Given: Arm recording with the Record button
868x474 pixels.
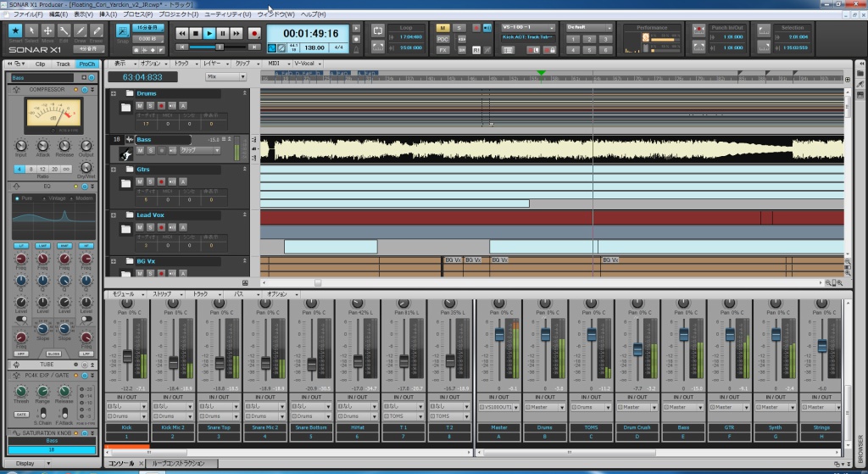Looking at the screenshot, I should pos(254,34).
